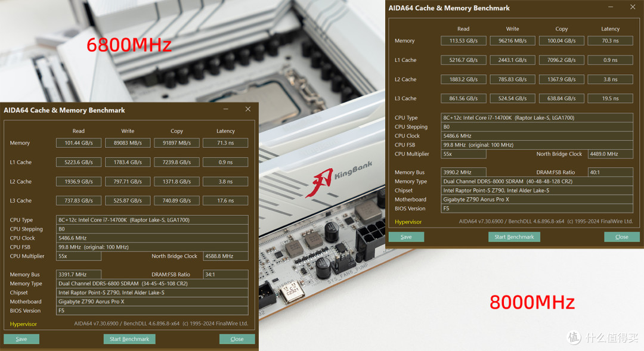The width and height of the screenshot is (644, 351).
Task: Select the 1367.9 GB/s L2 copy value
Action: (x=562, y=79)
